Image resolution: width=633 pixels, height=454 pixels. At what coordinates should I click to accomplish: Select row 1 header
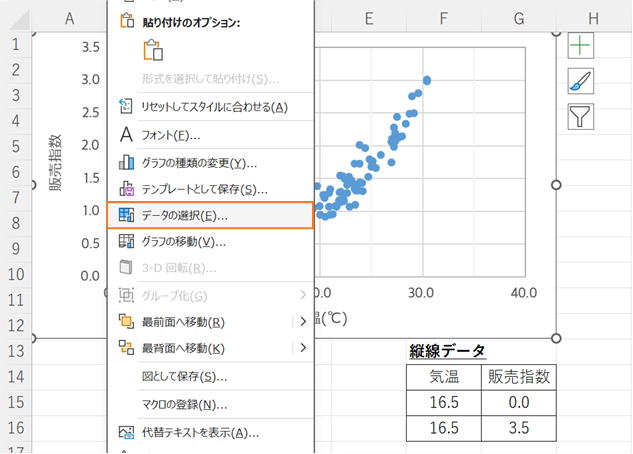point(15,44)
